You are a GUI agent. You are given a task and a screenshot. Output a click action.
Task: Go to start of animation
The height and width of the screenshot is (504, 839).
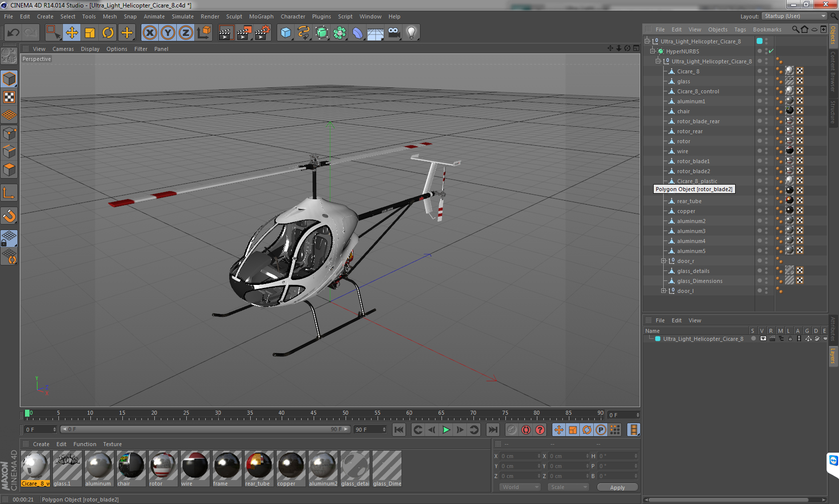click(x=399, y=430)
